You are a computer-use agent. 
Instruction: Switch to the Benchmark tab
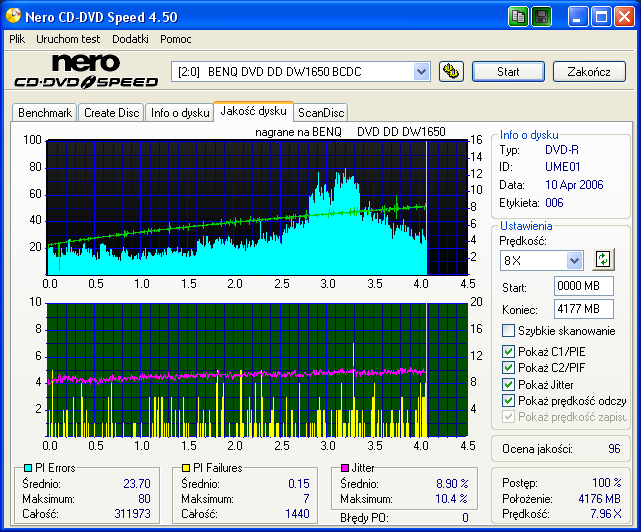coord(45,113)
